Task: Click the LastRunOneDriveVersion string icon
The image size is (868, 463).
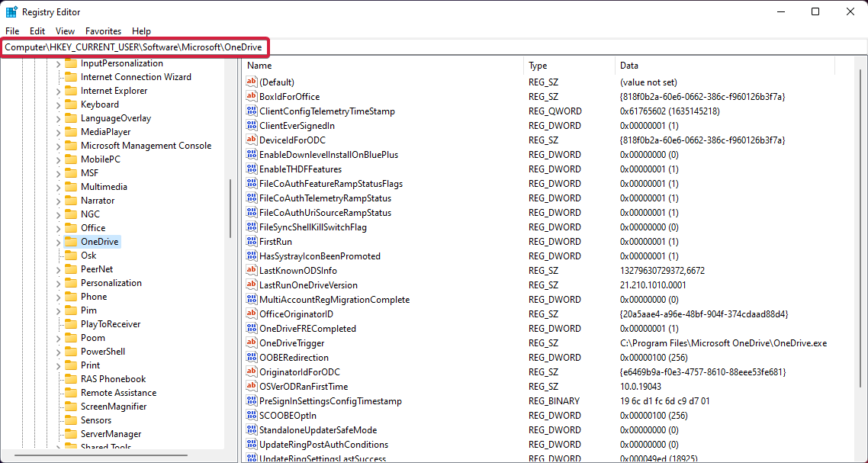Action: click(x=252, y=285)
